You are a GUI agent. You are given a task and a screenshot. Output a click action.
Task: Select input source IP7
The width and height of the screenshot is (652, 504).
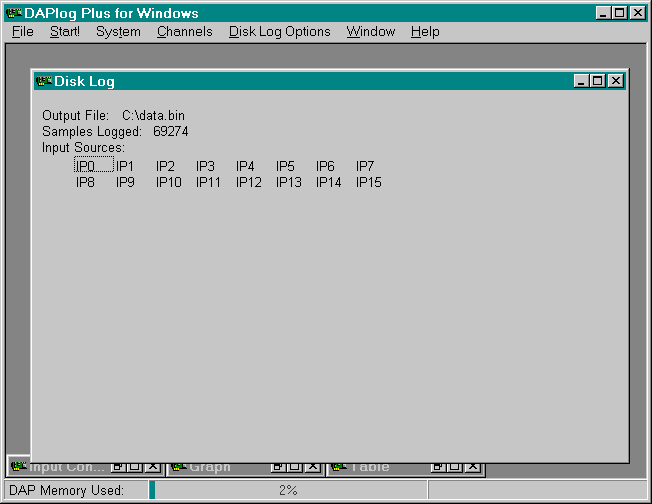[365, 166]
